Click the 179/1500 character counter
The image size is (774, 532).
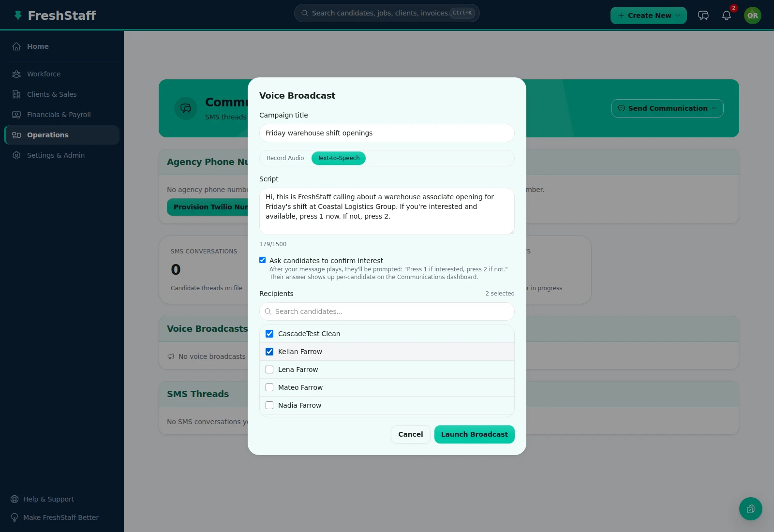tap(273, 244)
